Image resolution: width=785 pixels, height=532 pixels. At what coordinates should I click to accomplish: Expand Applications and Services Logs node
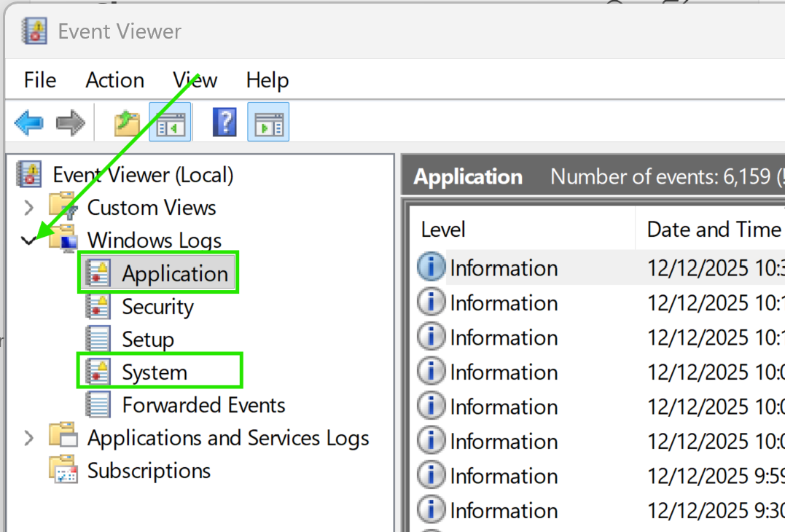coord(29,438)
